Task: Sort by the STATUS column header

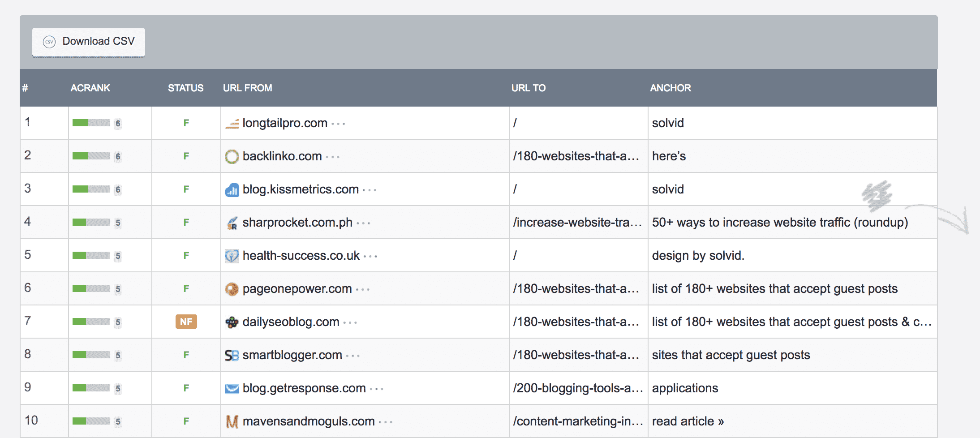Action: (185, 88)
